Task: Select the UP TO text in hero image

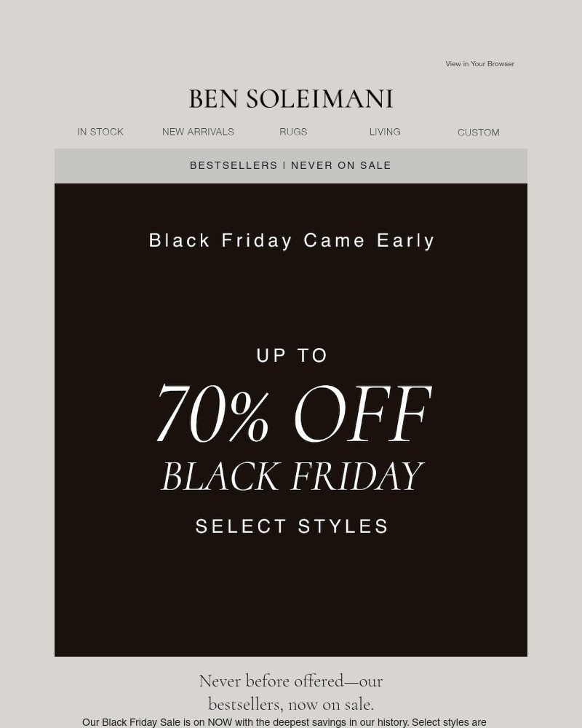Action: pyautogui.click(x=292, y=355)
